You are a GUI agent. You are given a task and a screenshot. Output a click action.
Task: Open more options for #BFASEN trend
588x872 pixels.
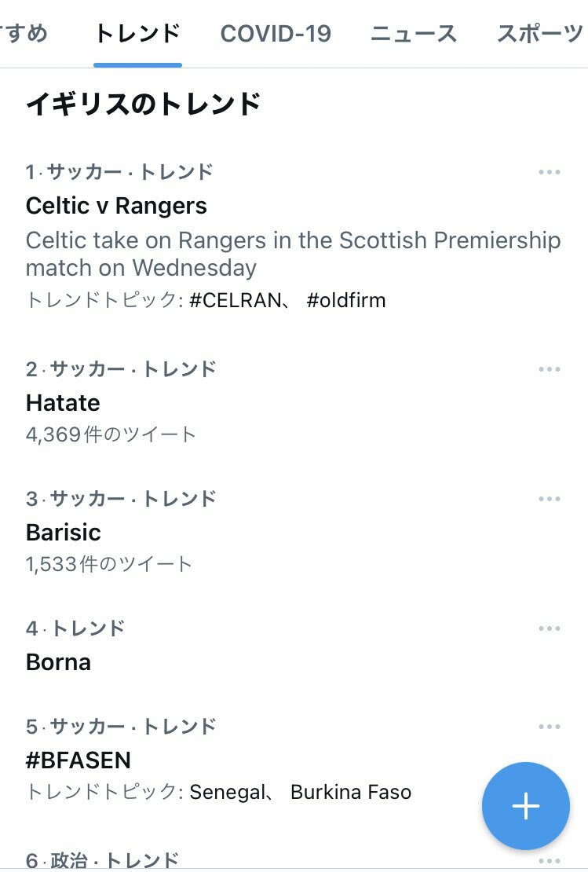(x=549, y=727)
